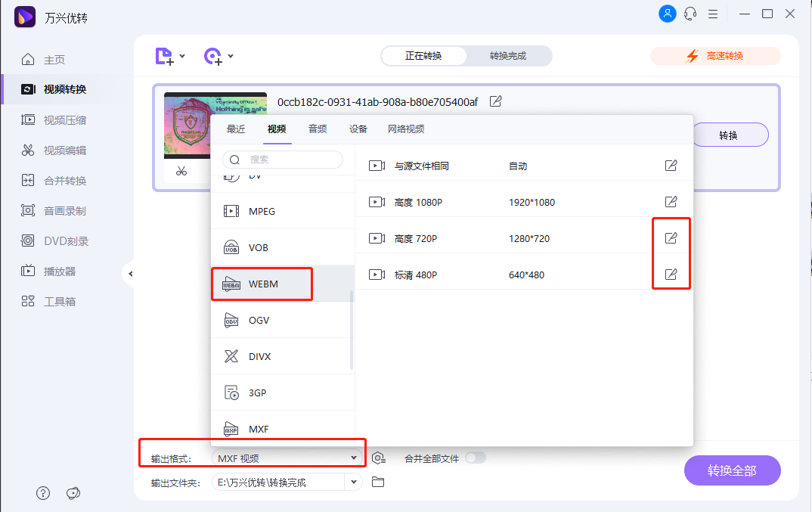Switch to the 音频 format tab
The image size is (812, 512).
[317, 129]
